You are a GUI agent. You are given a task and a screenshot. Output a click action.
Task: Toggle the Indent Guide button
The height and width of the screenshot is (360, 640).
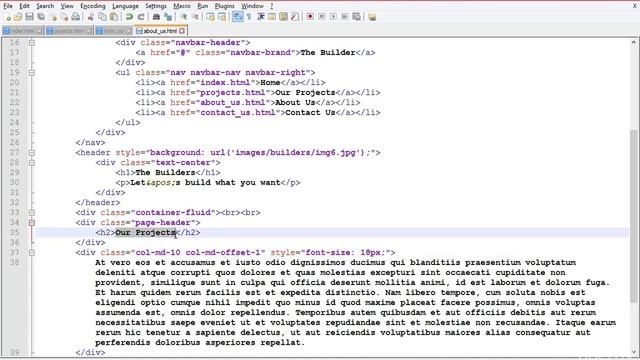pos(260,17)
